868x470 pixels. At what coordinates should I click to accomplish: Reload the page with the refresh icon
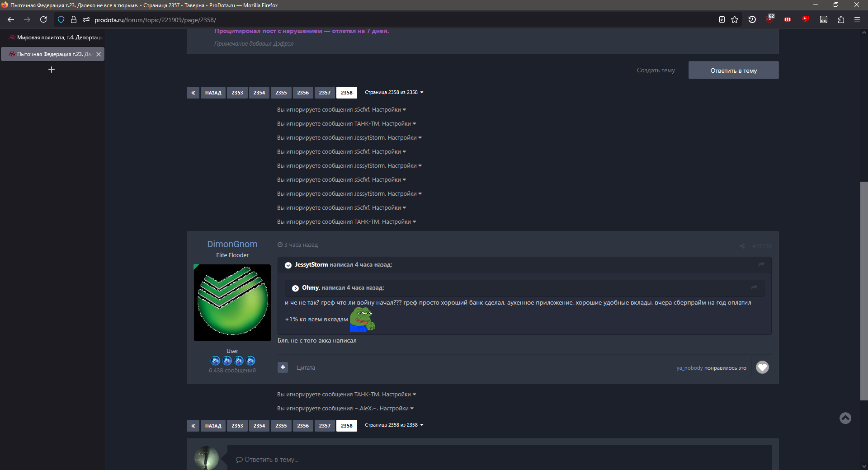43,20
